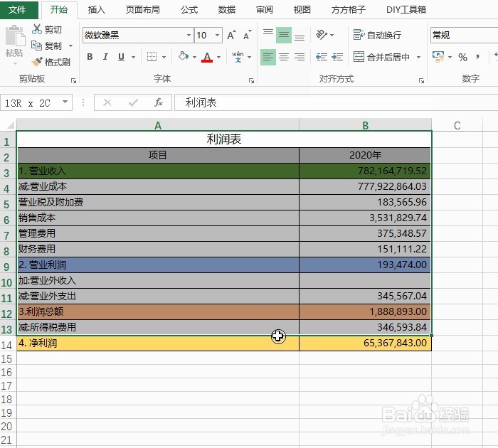Click the accounting number format icon
Screen dimensions: 498x448
(x=438, y=56)
